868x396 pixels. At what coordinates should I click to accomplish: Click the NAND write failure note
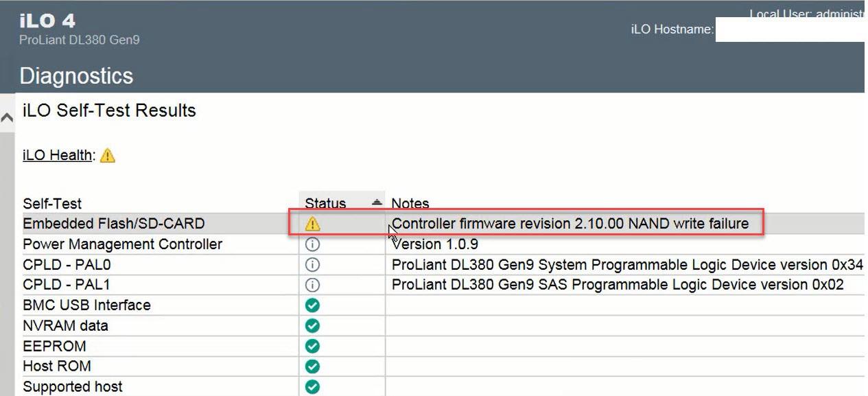[x=570, y=224]
